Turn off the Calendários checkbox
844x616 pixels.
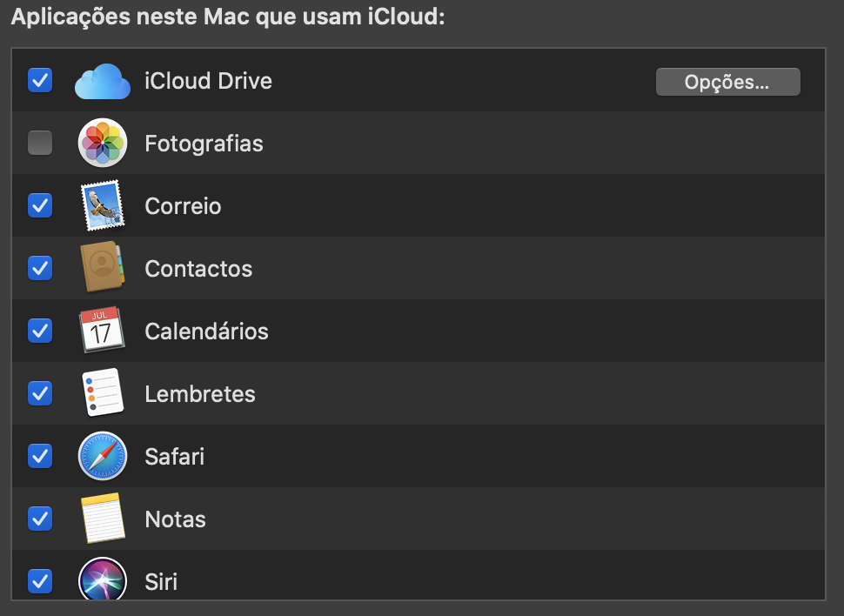[x=40, y=331]
